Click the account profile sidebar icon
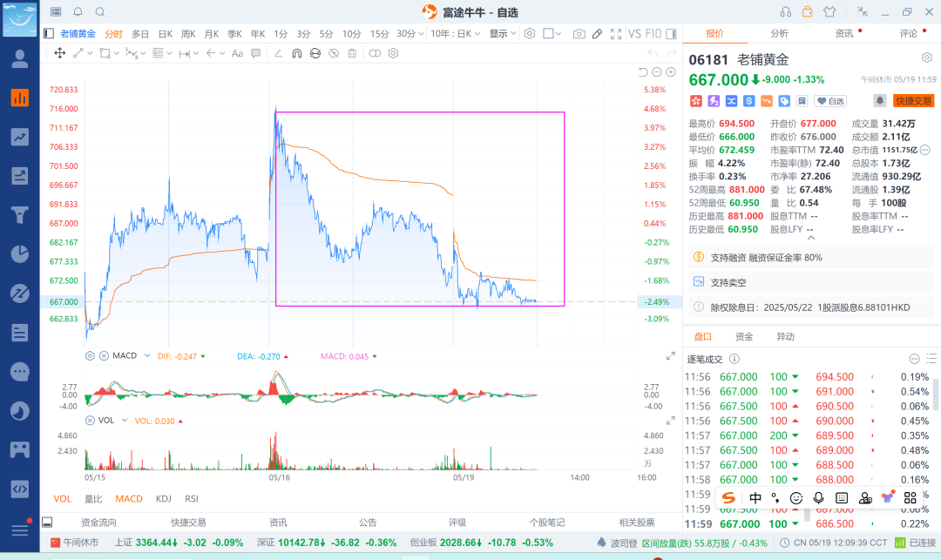This screenshot has width=941, height=560. 20,58
